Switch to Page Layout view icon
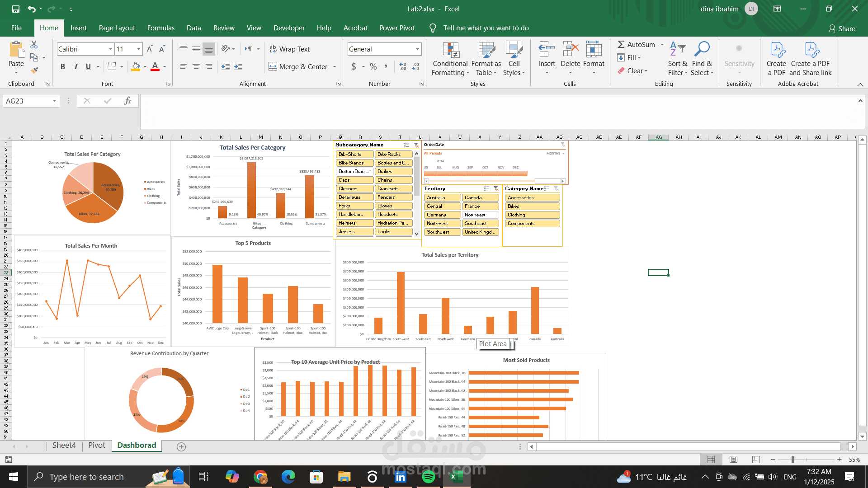This screenshot has width=868, height=488. (x=733, y=460)
